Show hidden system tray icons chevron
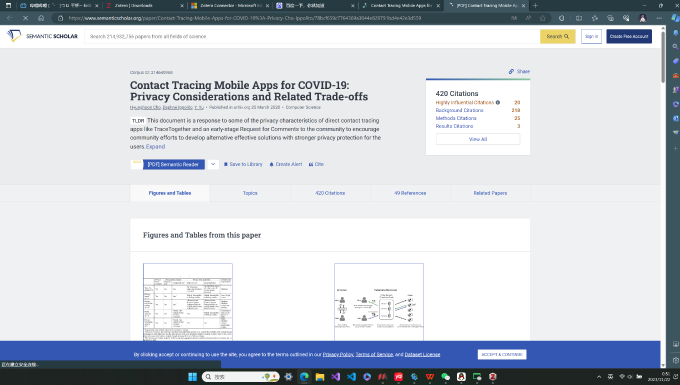The width and height of the screenshot is (680, 385). pyautogui.click(x=599, y=377)
